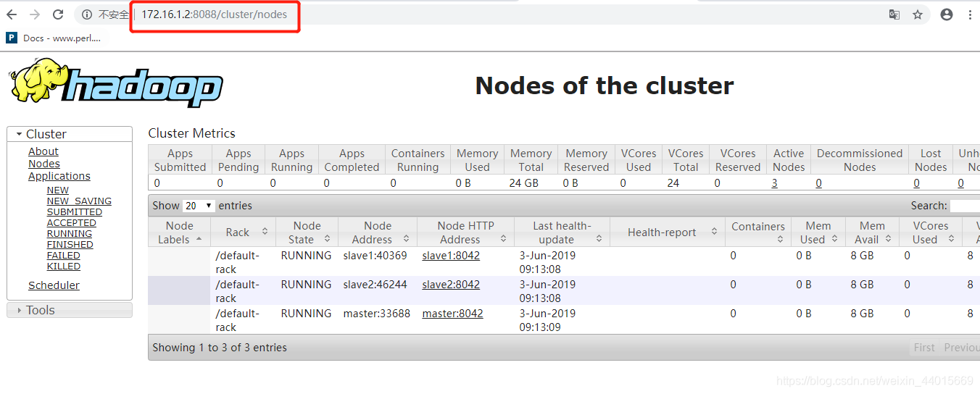Click the First pagination button

(x=924, y=348)
